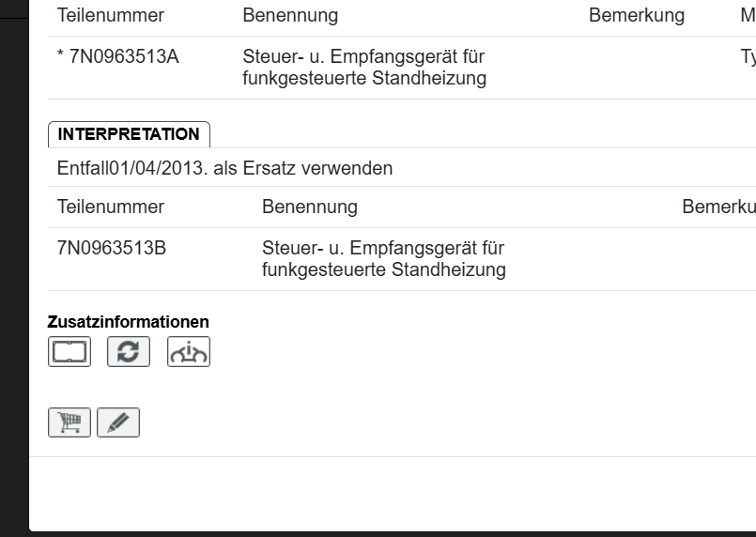Click the circular arrows replacement icon
This screenshot has width=756, height=537.
point(129,352)
